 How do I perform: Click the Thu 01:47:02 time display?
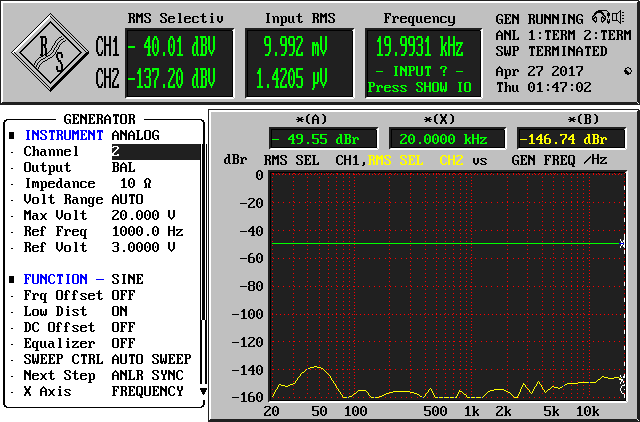point(544,87)
